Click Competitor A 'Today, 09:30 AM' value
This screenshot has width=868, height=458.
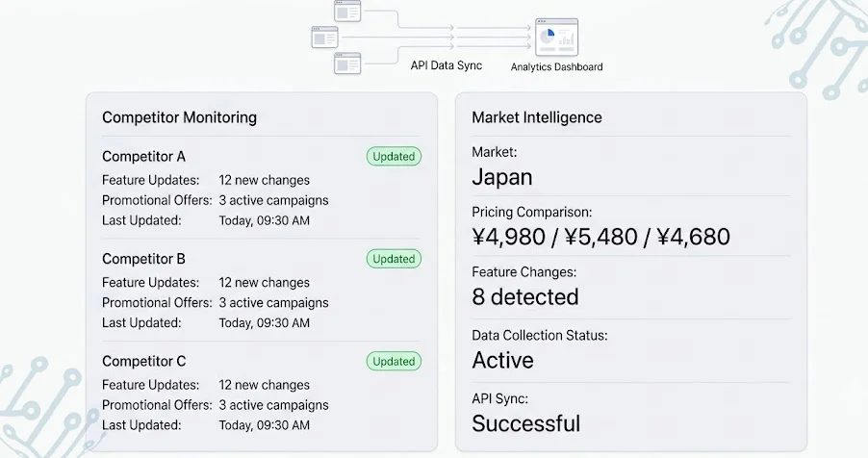coord(264,220)
